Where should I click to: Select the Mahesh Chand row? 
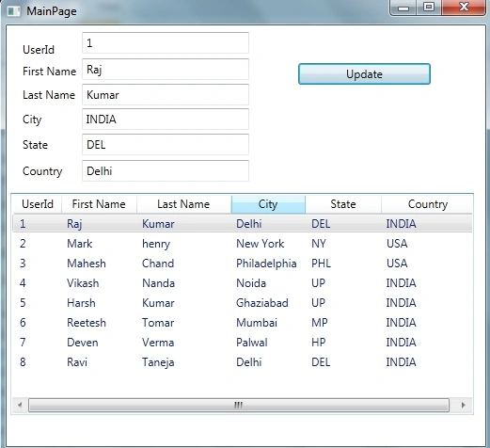[243, 264]
